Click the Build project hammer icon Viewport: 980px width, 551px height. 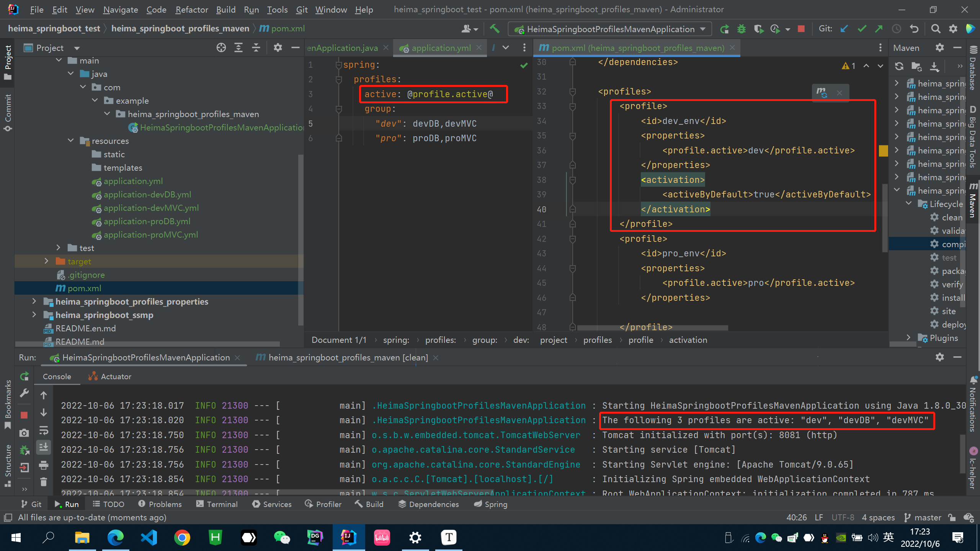coord(495,29)
